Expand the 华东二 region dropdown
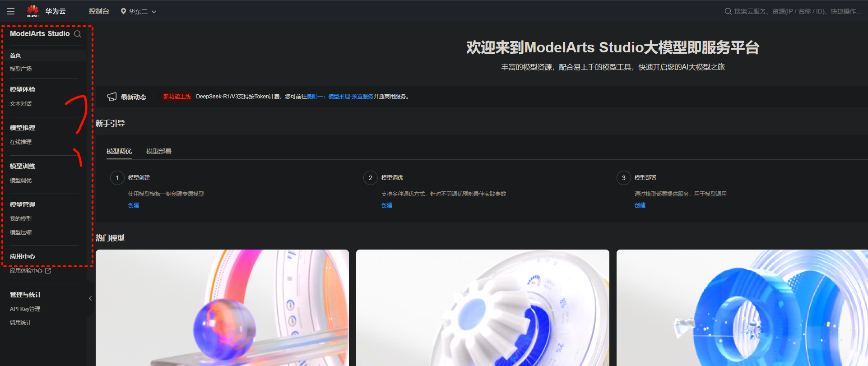868x366 pixels. pos(139,11)
